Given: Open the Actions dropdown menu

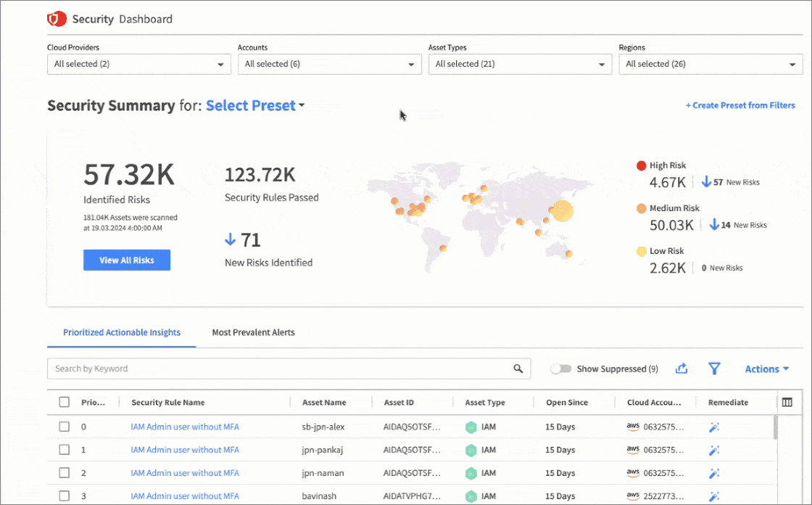Looking at the screenshot, I should point(767,369).
